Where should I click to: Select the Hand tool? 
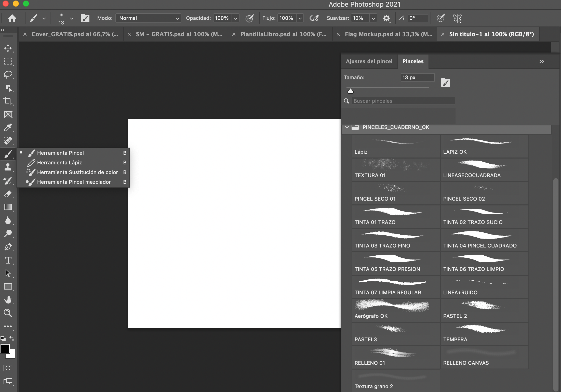[x=8, y=300]
